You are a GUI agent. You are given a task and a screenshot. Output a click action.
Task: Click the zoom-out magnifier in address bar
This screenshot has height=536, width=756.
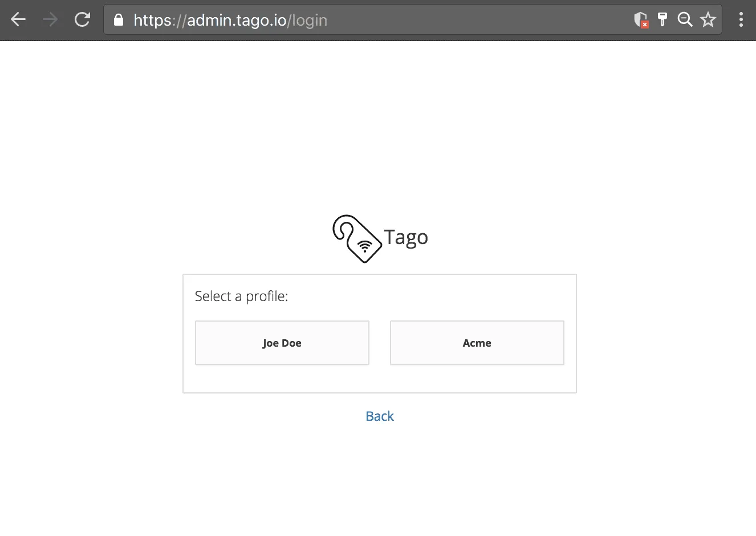click(685, 19)
